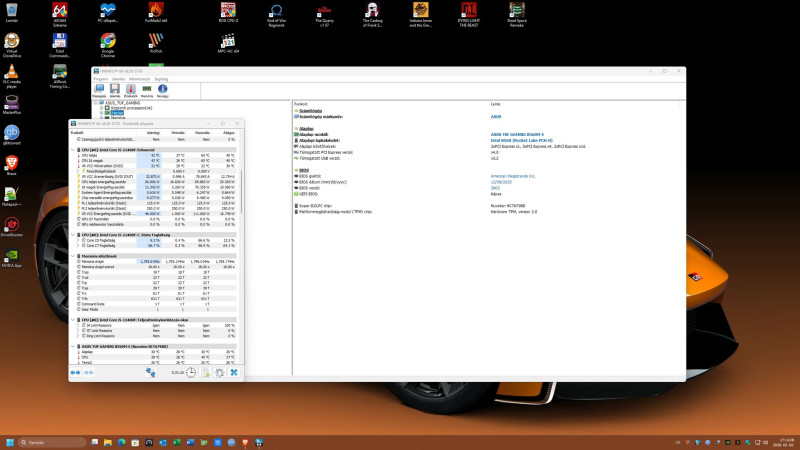Image resolution: width=800 pixels, height=450 pixels.
Task: Open the Segítség menu
Action: [x=161, y=78]
